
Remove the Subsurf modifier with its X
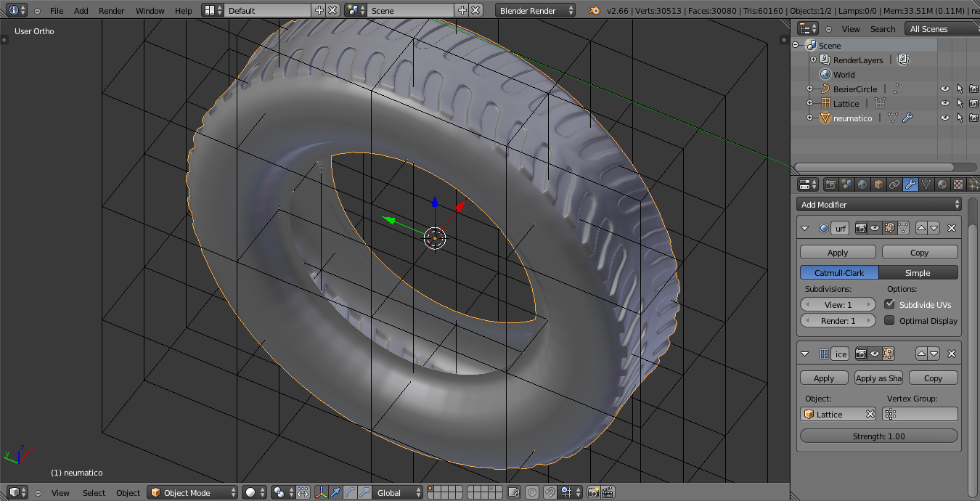(x=952, y=228)
